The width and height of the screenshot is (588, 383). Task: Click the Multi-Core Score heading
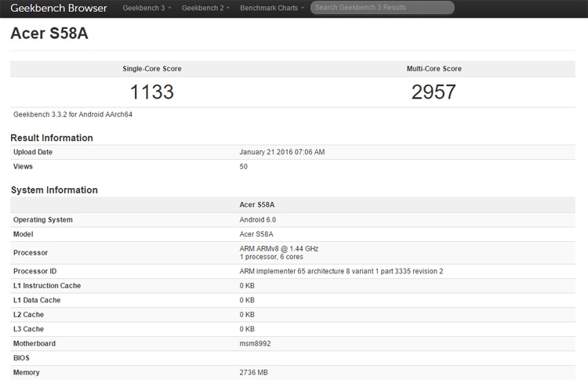point(434,69)
